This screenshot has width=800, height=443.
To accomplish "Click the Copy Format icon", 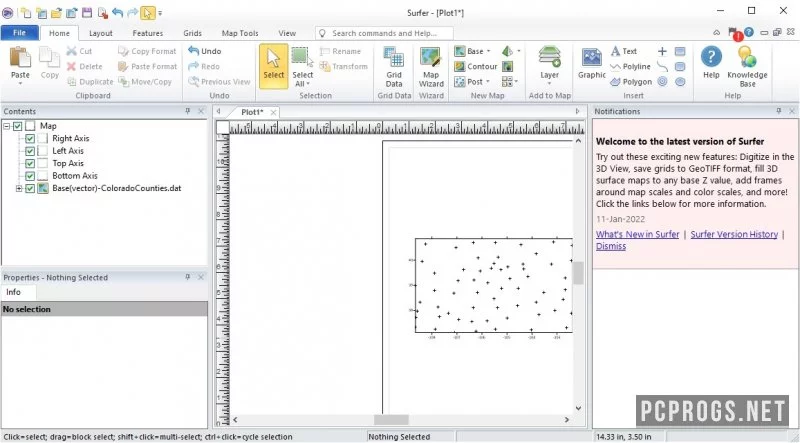I will [123, 51].
